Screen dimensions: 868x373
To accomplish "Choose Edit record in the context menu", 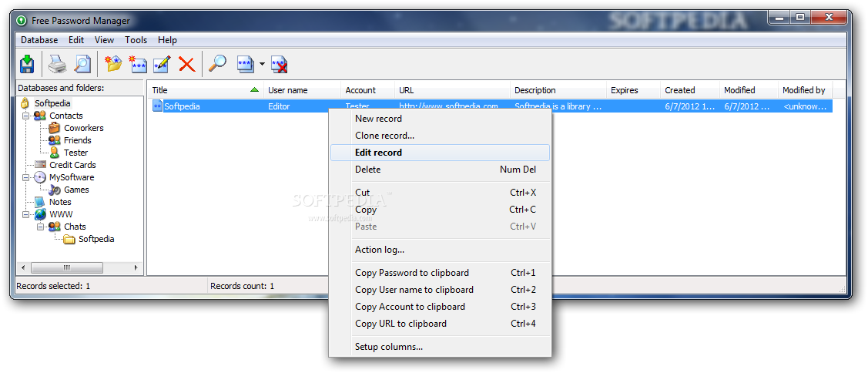I will click(x=440, y=153).
